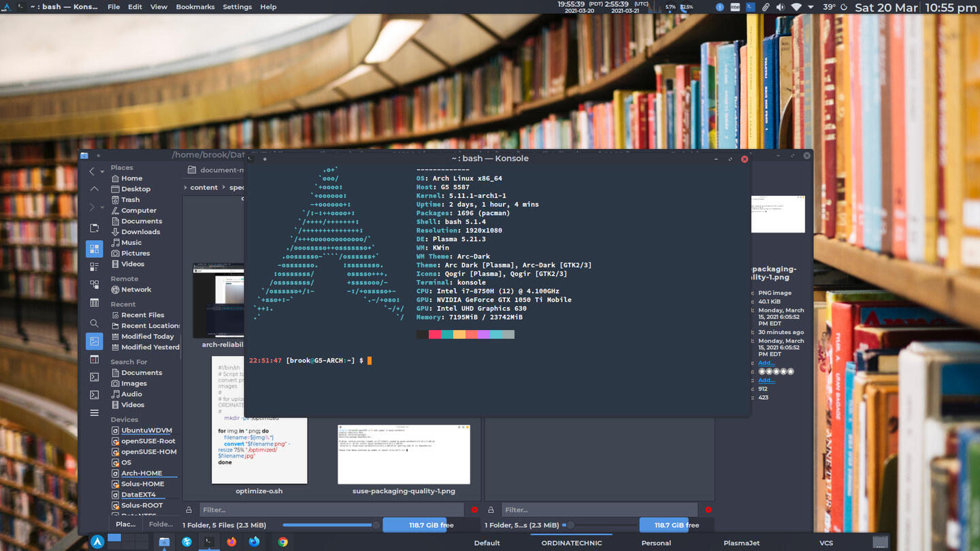Click the first Add... link in Information panel
This screenshot has width=980, height=551.
coord(766,363)
